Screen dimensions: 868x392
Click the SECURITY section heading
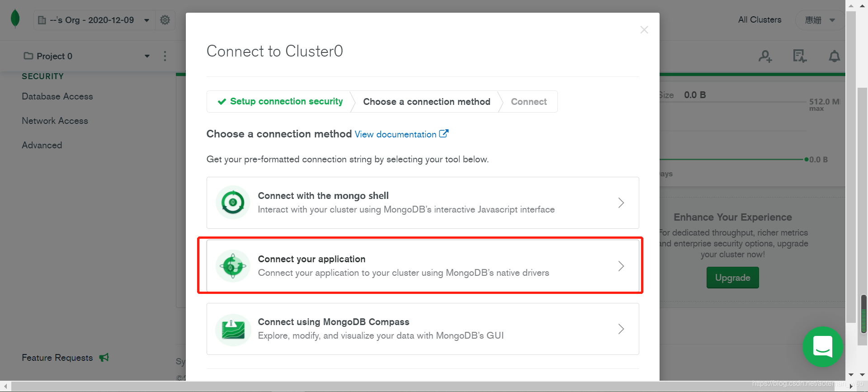43,76
